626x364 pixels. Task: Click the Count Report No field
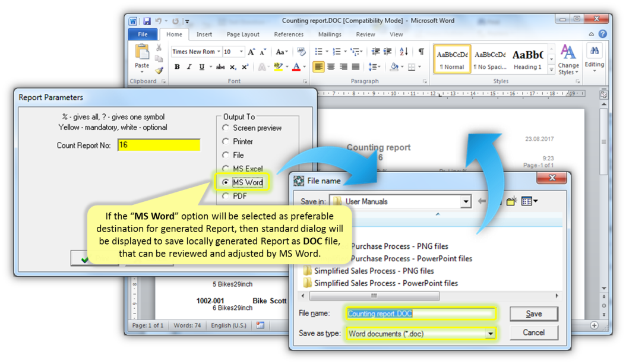point(159,145)
